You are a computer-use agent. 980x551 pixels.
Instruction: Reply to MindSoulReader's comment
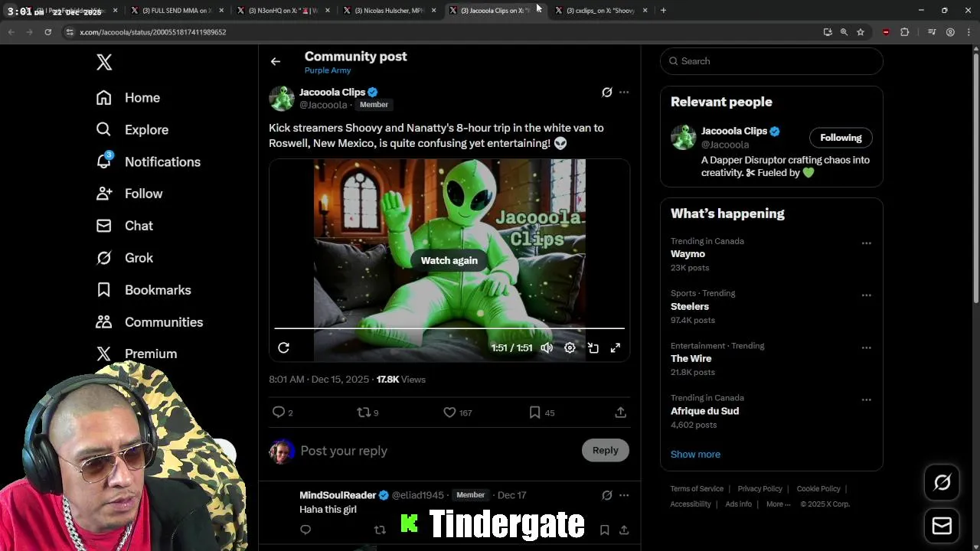click(305, 530)
